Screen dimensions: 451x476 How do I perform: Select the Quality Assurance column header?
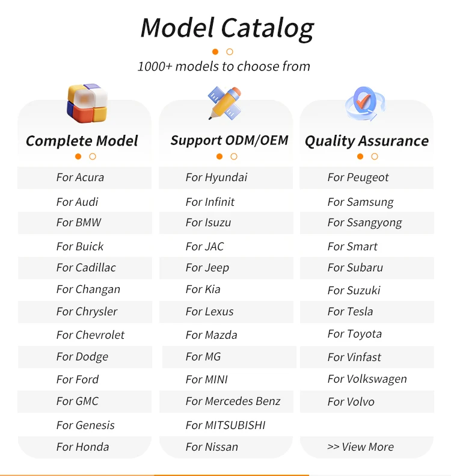366,141
